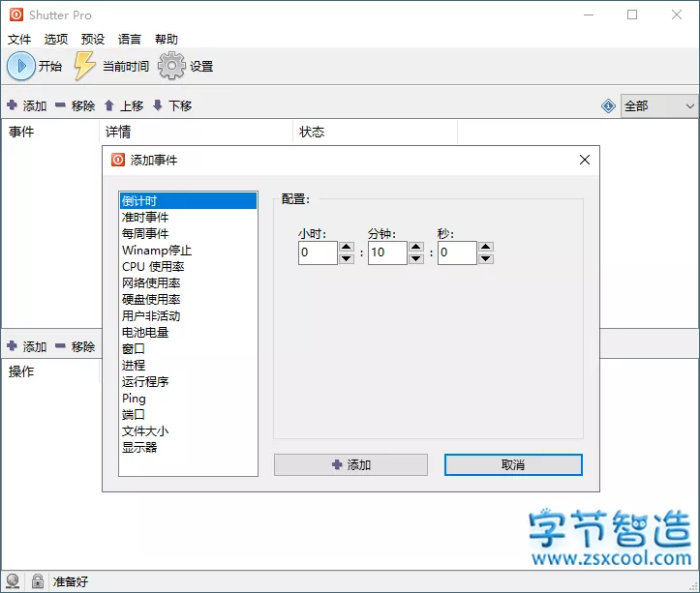The height and width of the screenshot is (593, 700).
Task: Close the 添加事件 dialog
Action: point(585,160)
